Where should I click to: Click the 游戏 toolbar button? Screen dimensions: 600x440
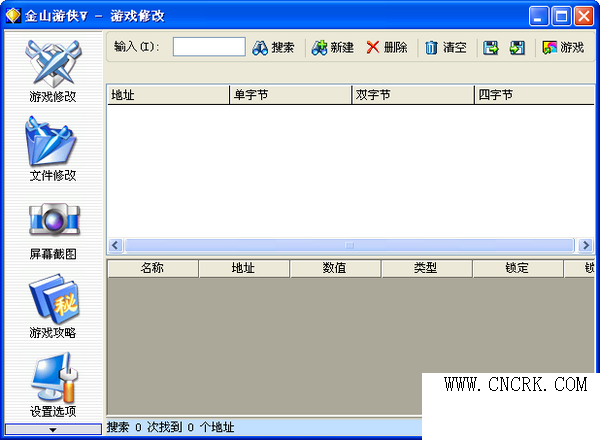563,48
